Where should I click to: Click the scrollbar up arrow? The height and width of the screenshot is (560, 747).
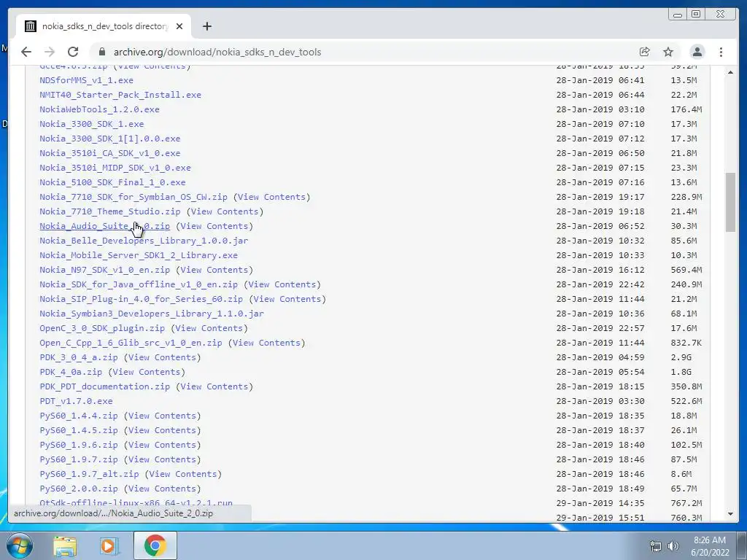[730, 72]
